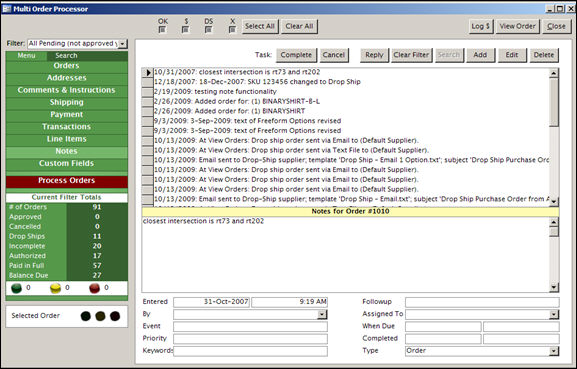Click the green status light indicator
Viewport: 577px width, 369px height.
16,288
